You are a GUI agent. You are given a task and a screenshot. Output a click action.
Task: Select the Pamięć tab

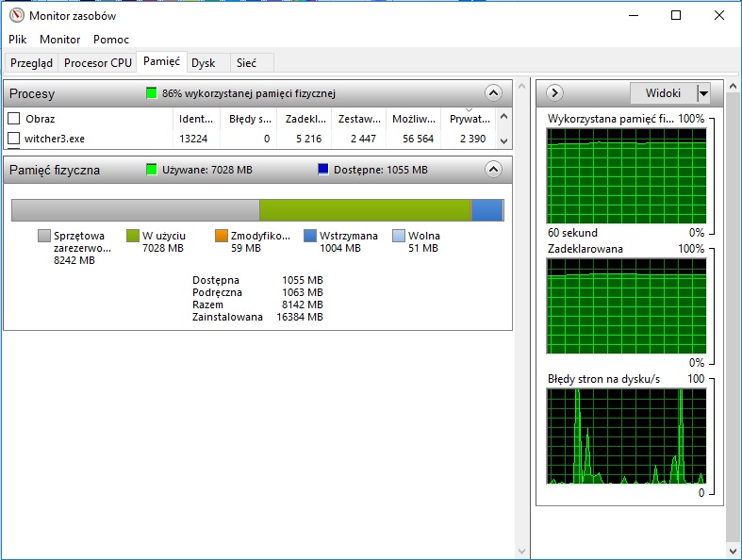tap(161, 61)
